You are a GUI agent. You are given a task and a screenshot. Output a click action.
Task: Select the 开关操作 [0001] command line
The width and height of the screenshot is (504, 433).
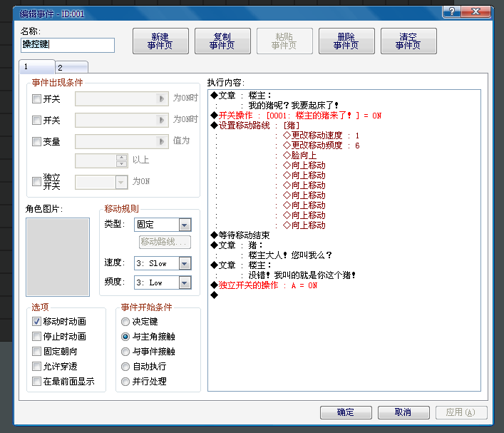[296, 116]
